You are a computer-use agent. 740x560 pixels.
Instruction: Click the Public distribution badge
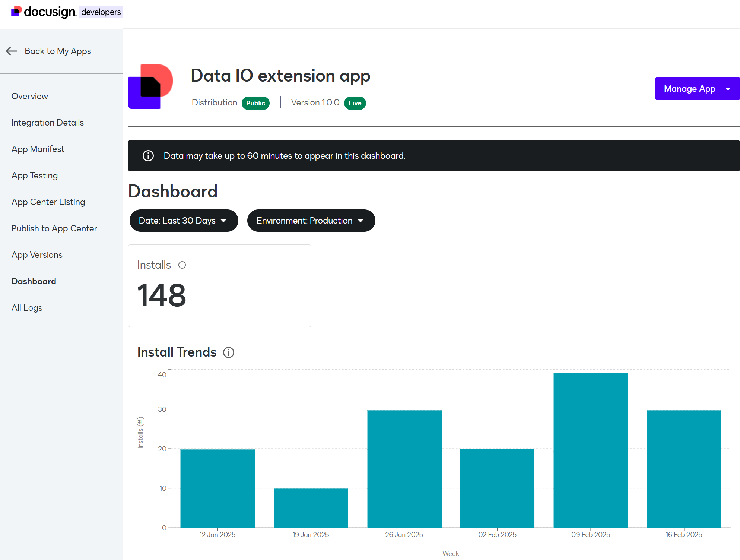click(255, 103)
